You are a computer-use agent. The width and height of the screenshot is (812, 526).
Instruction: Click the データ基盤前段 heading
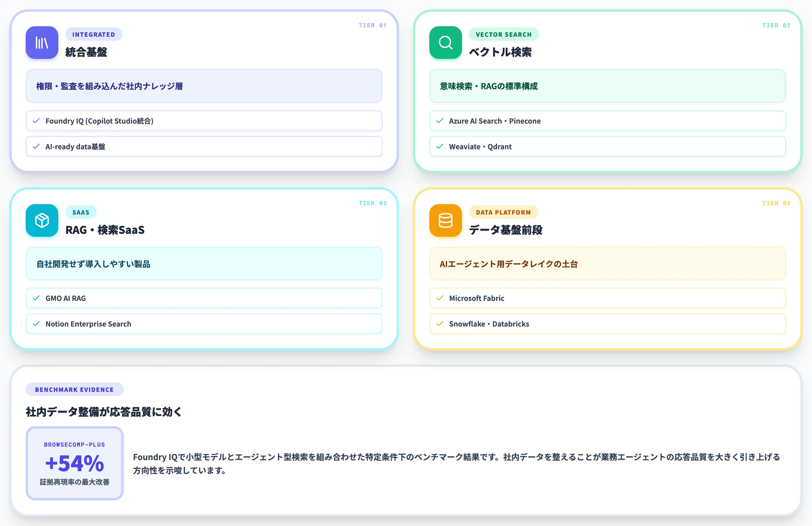pyautogui.click(x=506, y=230)
